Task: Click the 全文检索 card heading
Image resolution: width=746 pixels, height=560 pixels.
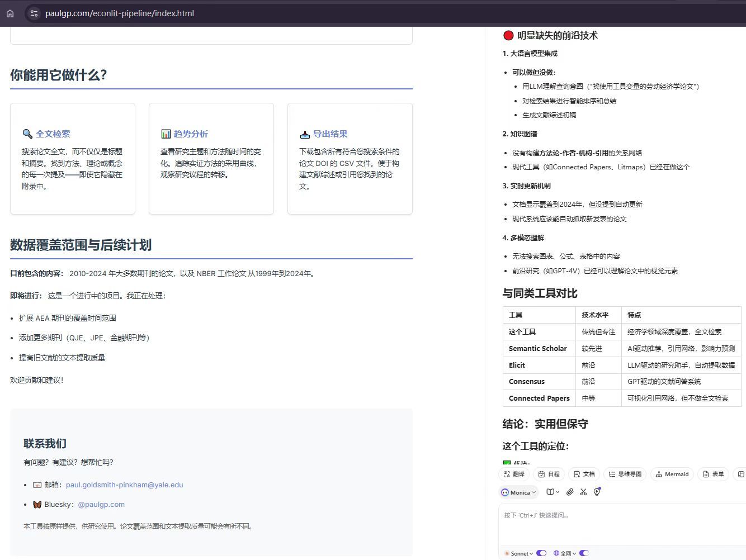Action: (x=53, y=134)
